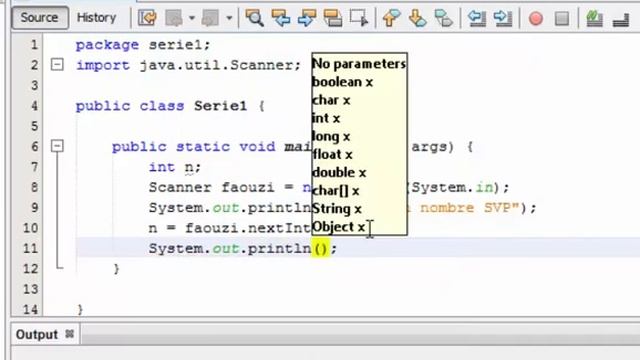
Task: Collapse the import fold on line 2
Action: (x=57, y=64)
